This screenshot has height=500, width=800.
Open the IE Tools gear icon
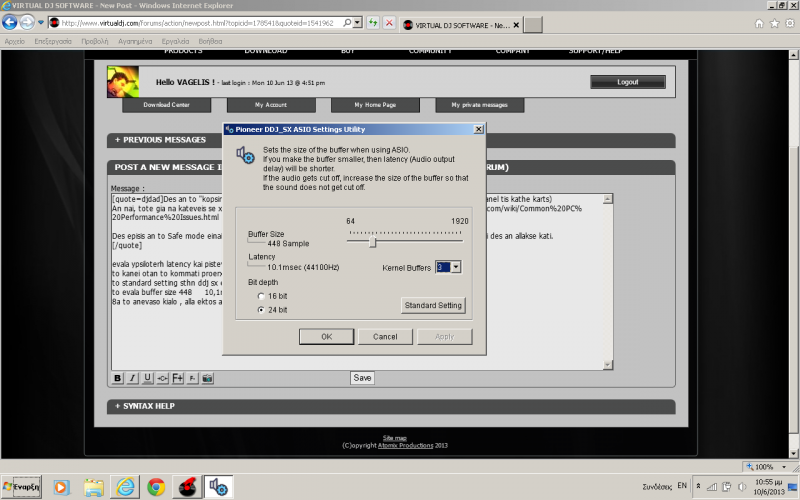[x=790, y=23]
